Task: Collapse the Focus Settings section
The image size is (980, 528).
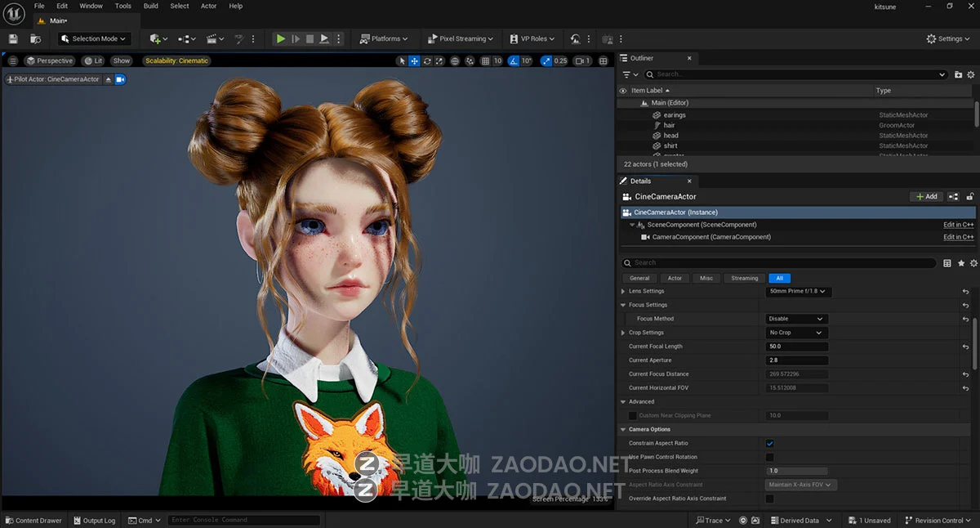Action: click(x=623, y=304)
